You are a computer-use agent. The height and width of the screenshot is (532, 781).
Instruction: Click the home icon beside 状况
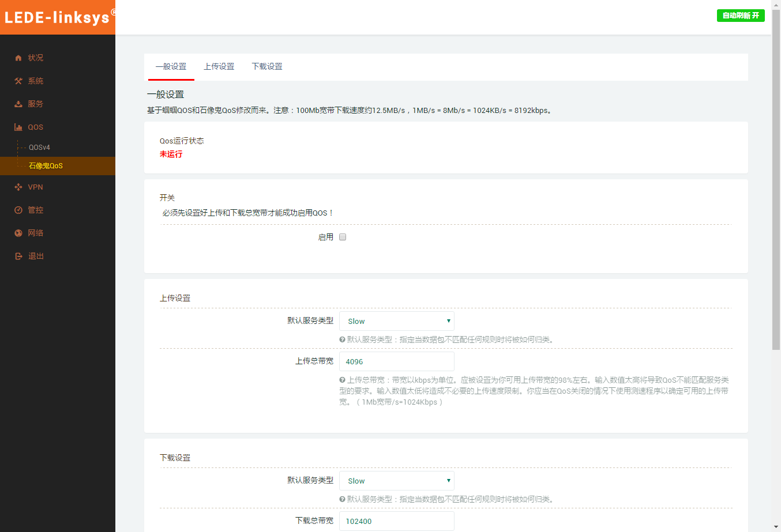point(18,58)
